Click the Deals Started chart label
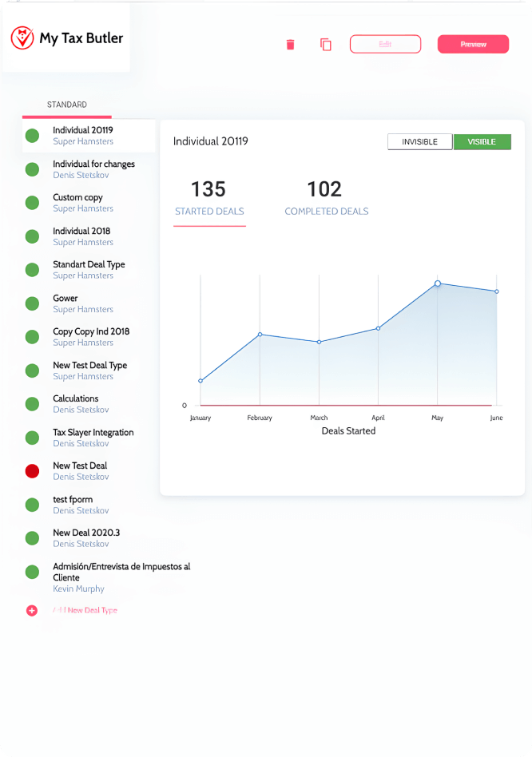532x757 pixels. (348, 431)
